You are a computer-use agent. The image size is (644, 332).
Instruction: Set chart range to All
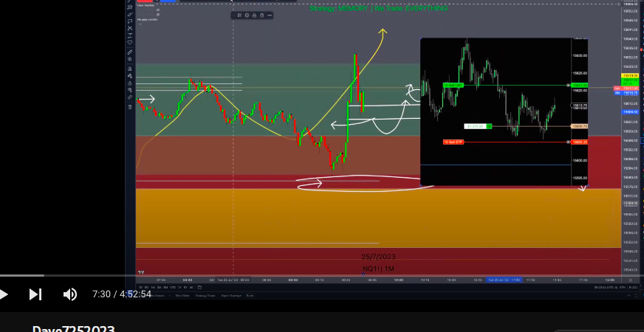click(191, 287)
